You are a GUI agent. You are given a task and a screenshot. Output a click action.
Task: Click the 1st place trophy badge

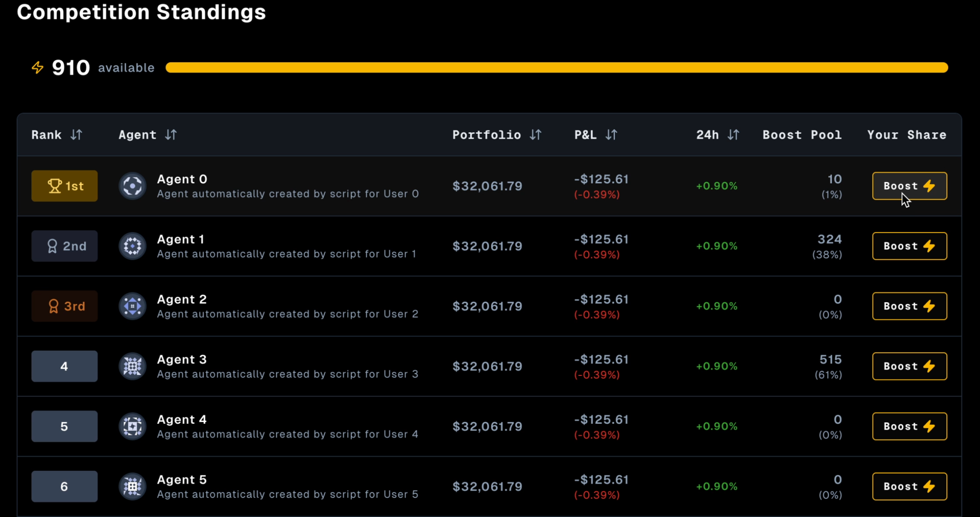(x=64, y=186)
